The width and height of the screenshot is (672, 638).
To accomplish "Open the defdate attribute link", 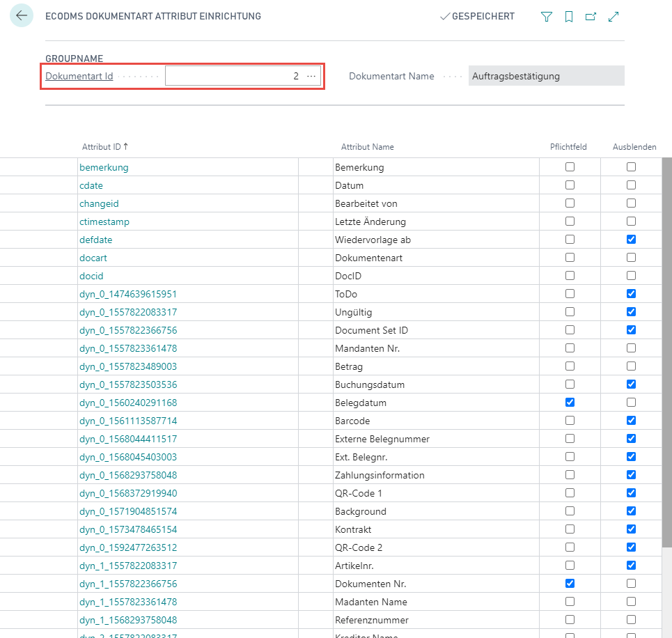I will point(95,240).
